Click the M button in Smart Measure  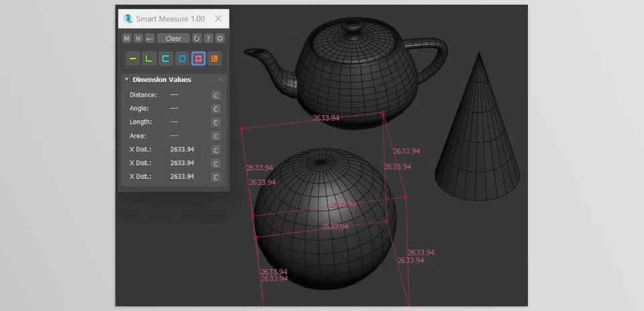point(127,38)
